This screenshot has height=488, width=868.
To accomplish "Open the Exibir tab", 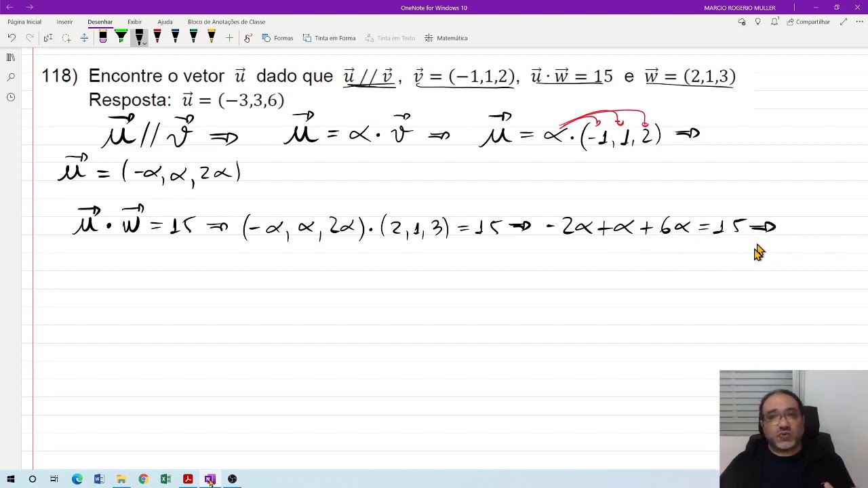I will tap(134, 22).
